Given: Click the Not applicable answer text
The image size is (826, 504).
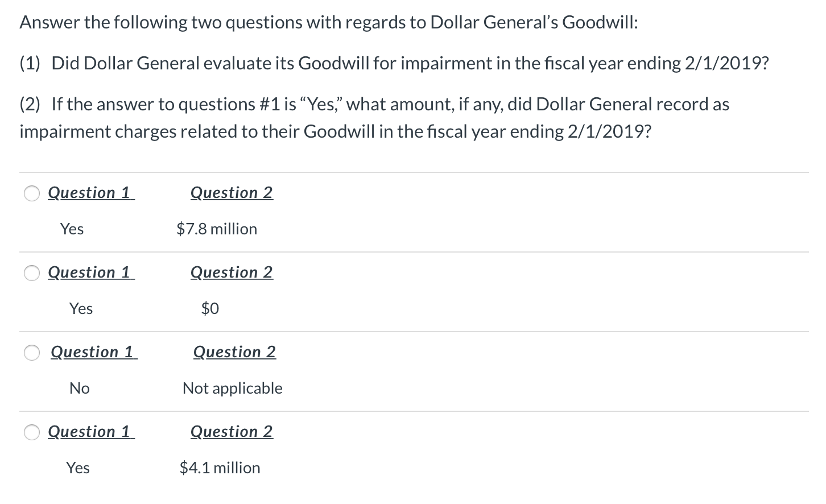Looking at the screenshot, I should coord(233,388).
